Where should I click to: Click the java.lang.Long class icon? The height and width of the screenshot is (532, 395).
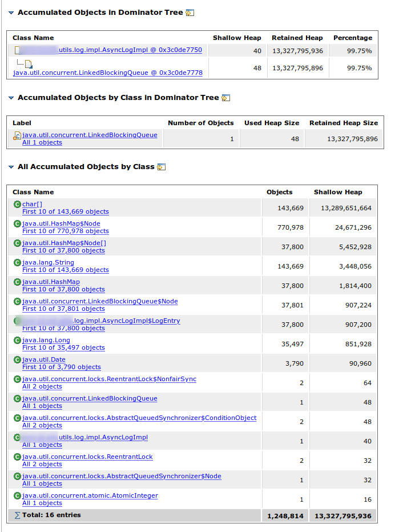[17, 340]
